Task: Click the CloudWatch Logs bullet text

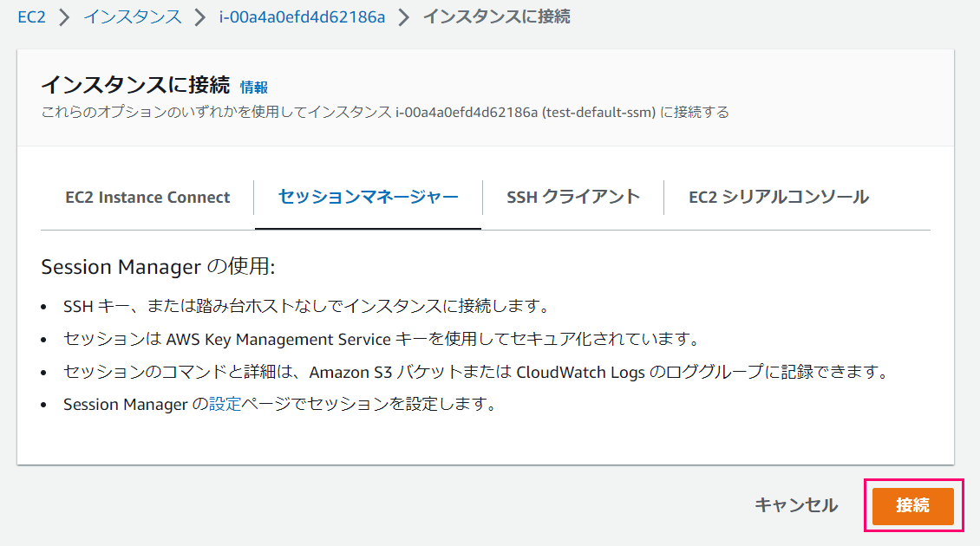Action: (475, 372)
